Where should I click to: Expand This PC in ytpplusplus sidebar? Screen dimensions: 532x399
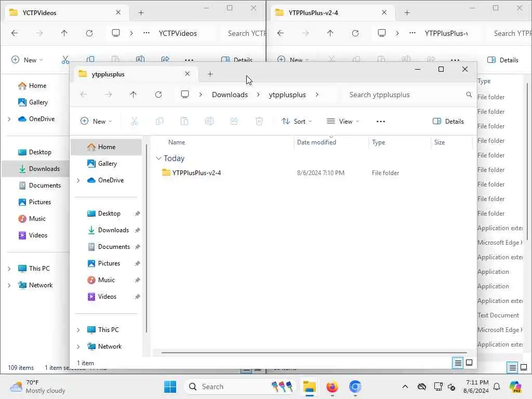tap(78, 330)
